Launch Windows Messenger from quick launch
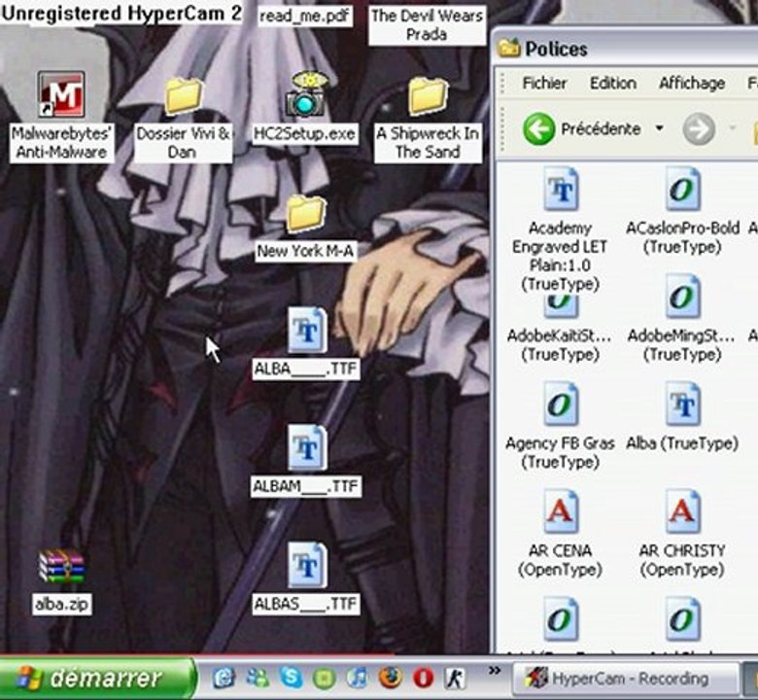This screenshot has height=700, width=758. tap(258, 678)
